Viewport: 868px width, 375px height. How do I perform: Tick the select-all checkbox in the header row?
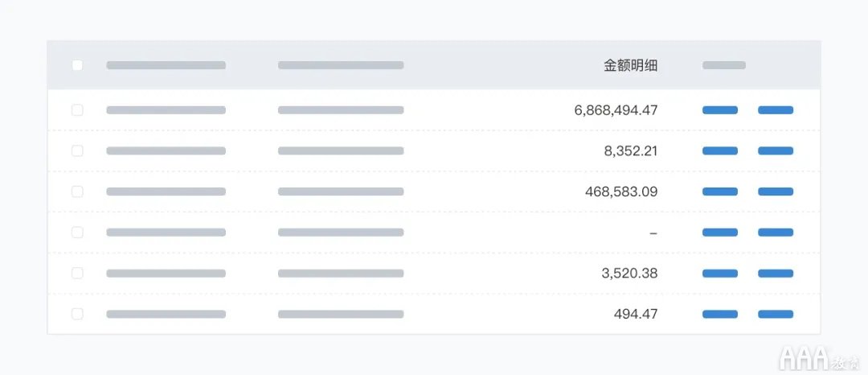77,65
